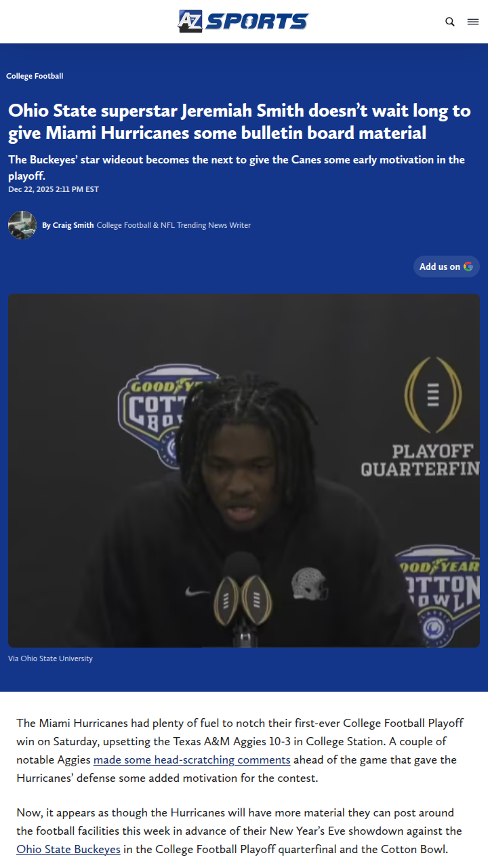Follow the 'made some head-scratching comments' link
Screen dimensions: 488x868
(x=192, y=759)
